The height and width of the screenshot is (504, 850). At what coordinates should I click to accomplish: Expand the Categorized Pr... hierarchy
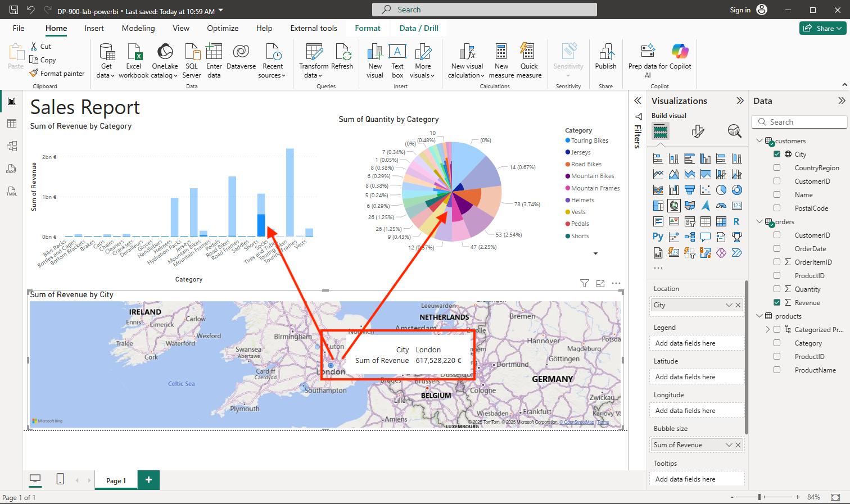pos(768,329)
